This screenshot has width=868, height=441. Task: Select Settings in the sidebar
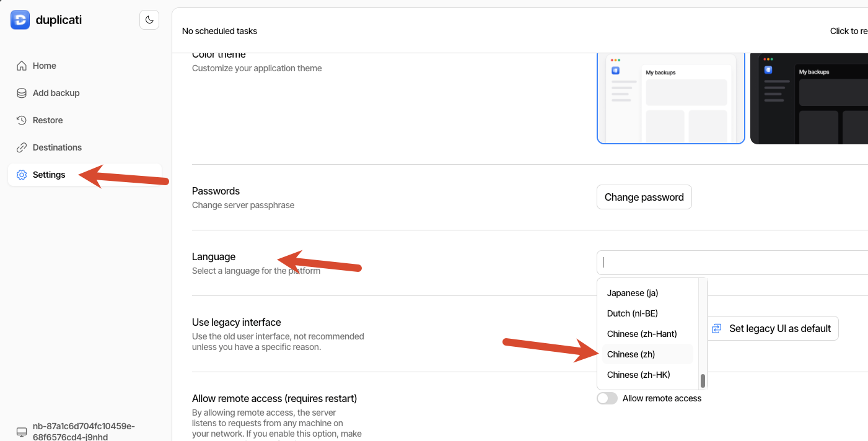coord(85,175)
